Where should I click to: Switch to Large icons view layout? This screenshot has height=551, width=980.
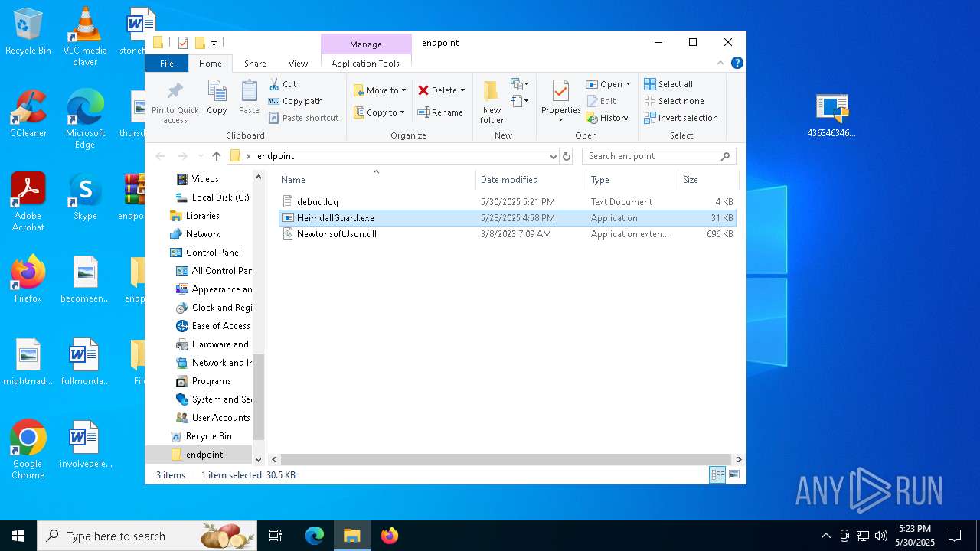pyautogui.click(x=734, y=475)
